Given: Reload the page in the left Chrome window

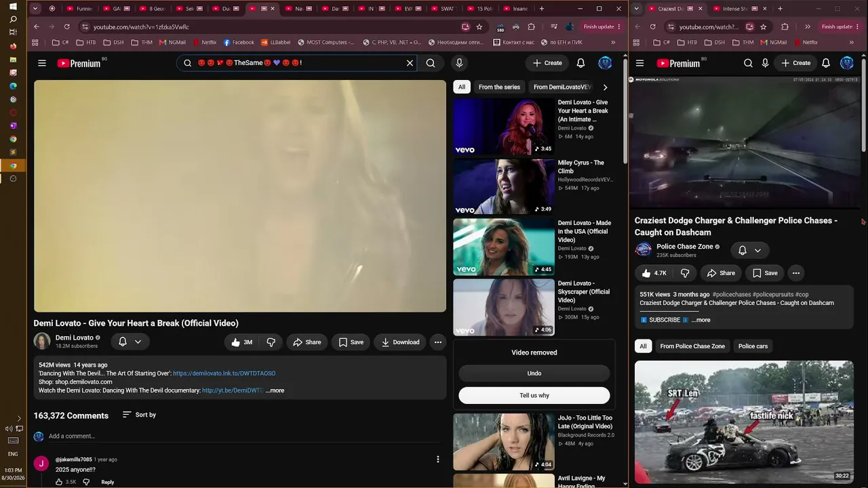Looking at the screenshot, I should click(66, 26).
